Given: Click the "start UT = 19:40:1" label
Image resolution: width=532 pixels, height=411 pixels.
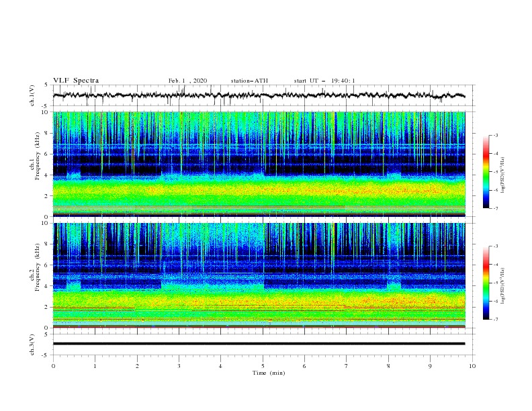Looking at the screenshot, I should point(324,81).
